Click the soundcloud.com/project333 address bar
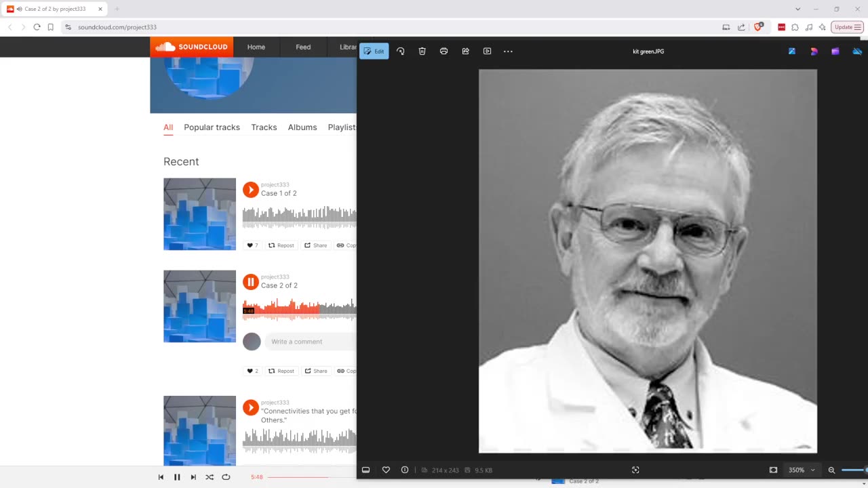The width and height of the screenshot is (868, 488). click(x=117, y=27)
